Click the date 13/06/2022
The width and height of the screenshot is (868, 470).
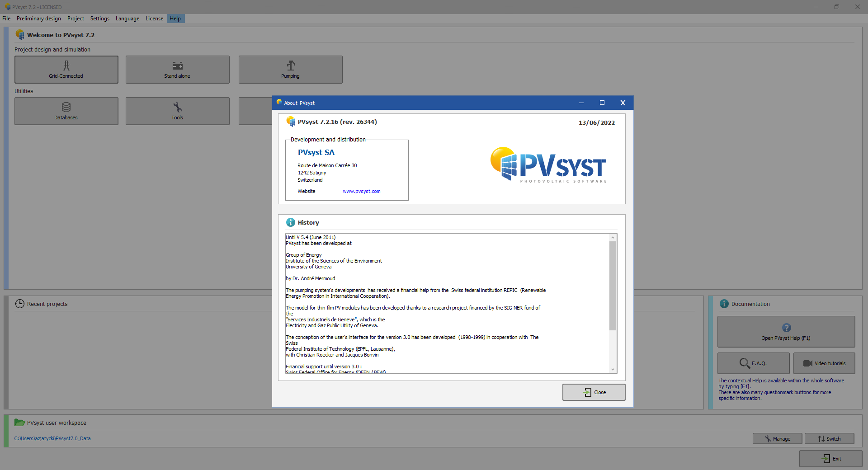597,123
